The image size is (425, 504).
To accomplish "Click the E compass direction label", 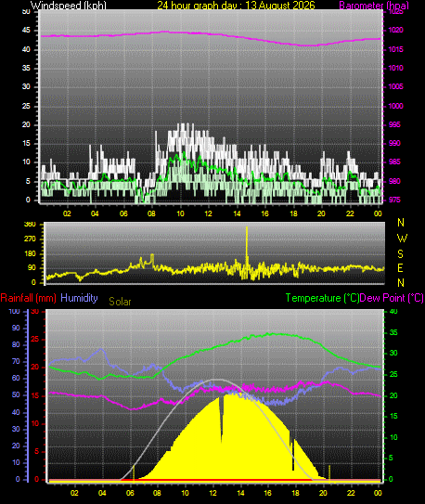I will pos(400,267).
